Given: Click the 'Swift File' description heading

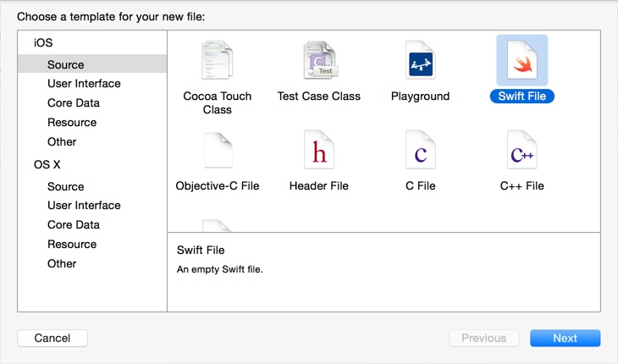Looking at the screenshot, I should [201, 251].
